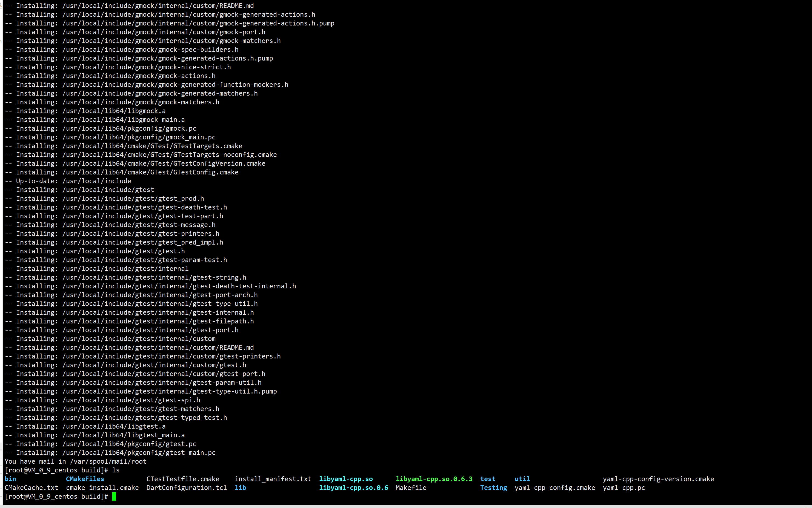
Task: Select the DartConfiguration.tcl entry
Action: coord(186,487)
